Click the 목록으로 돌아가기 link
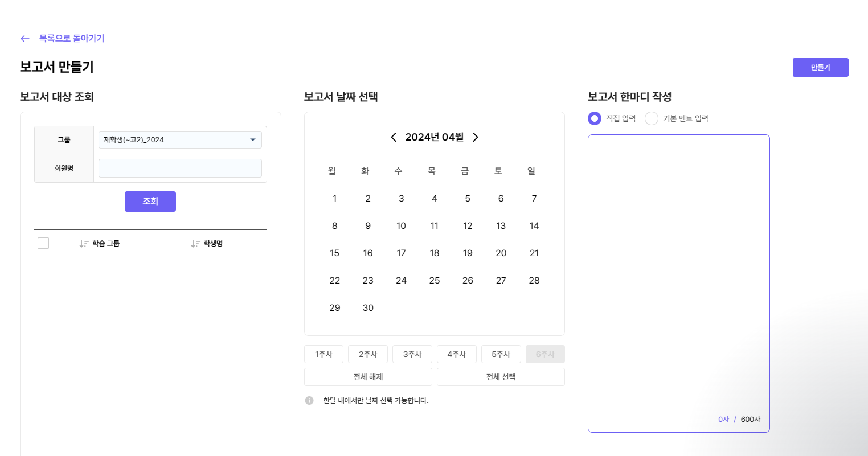The height and width of the screenshot is (456, 868). tap(72, 39)
